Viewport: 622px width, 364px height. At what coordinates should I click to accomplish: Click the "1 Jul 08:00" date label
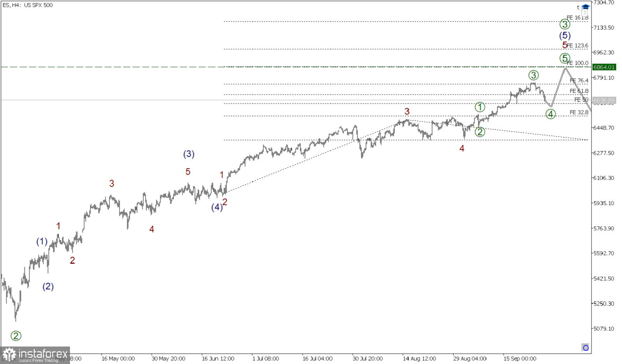[266, 359]
